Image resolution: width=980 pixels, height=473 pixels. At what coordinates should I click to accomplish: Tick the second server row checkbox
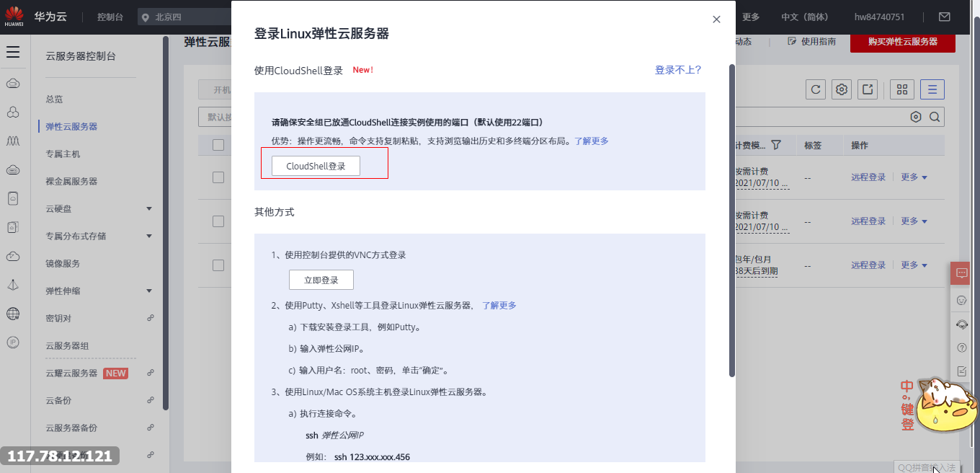218,221
